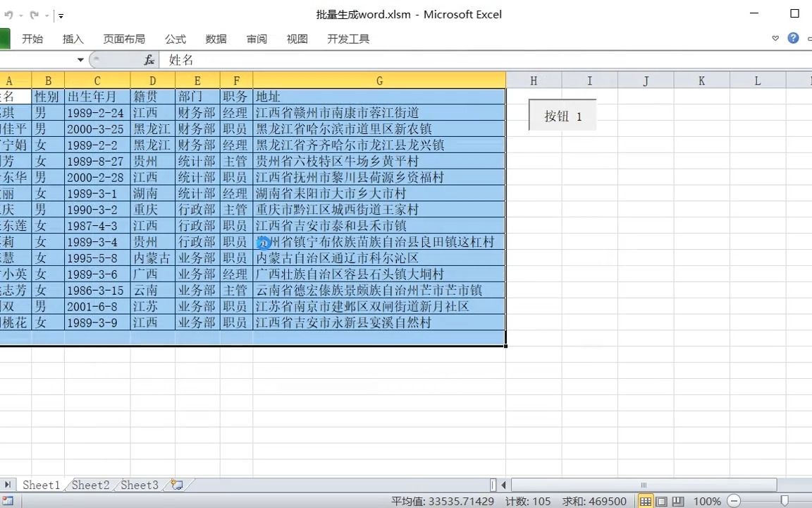Click the Redo icon on Quick Access Toolbar

pyautogui.click(x=35, y=14)
